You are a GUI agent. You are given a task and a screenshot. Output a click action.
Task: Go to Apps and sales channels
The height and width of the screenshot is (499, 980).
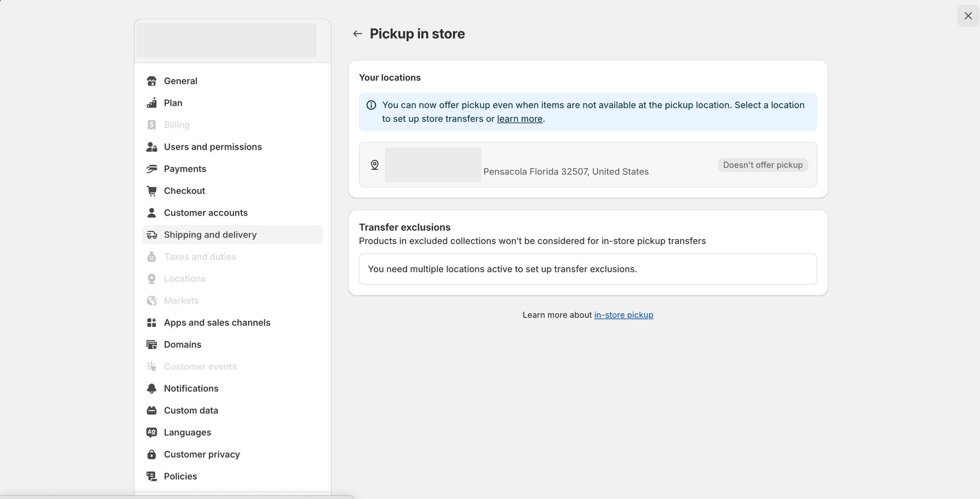tap(217, 323)
